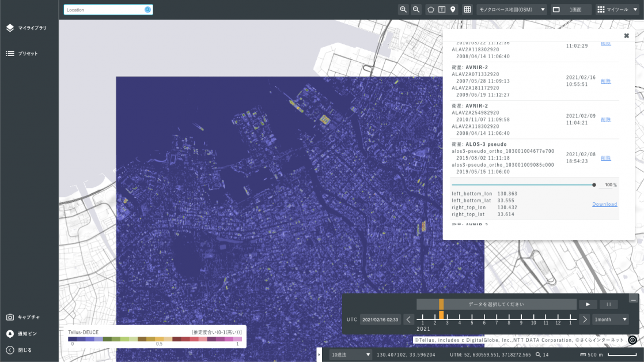Pause the timeline playback
Viewport: 644px width, 362px height.
coord(608,304)
